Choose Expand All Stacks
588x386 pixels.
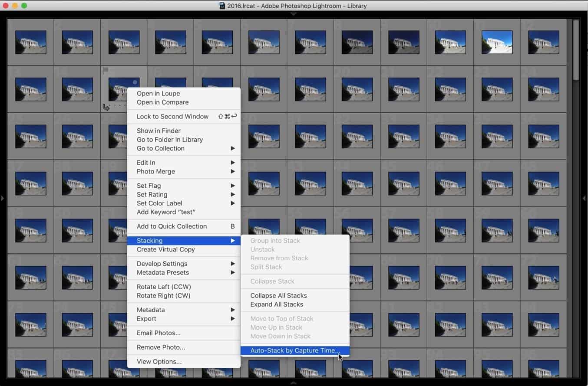pos(295,304)
